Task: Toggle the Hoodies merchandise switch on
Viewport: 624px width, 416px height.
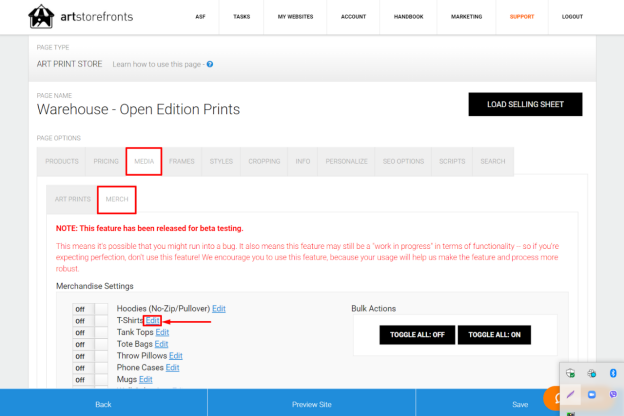Action: click(90, 309)
